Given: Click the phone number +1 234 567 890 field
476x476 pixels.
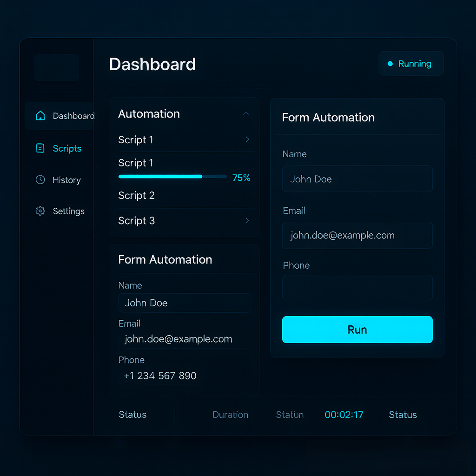Looking at the screenshot, I should [x=185, y=376].
